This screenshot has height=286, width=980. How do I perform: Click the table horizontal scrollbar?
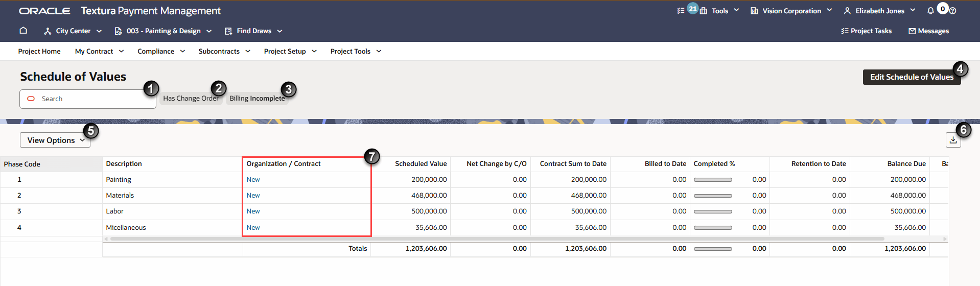click(497, 239)
